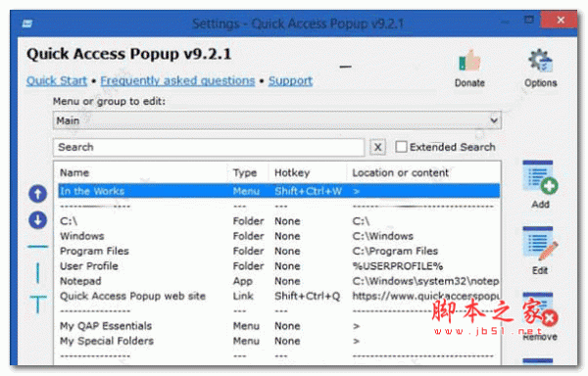
Task: Select the Windows folder row
Action: 279,236
